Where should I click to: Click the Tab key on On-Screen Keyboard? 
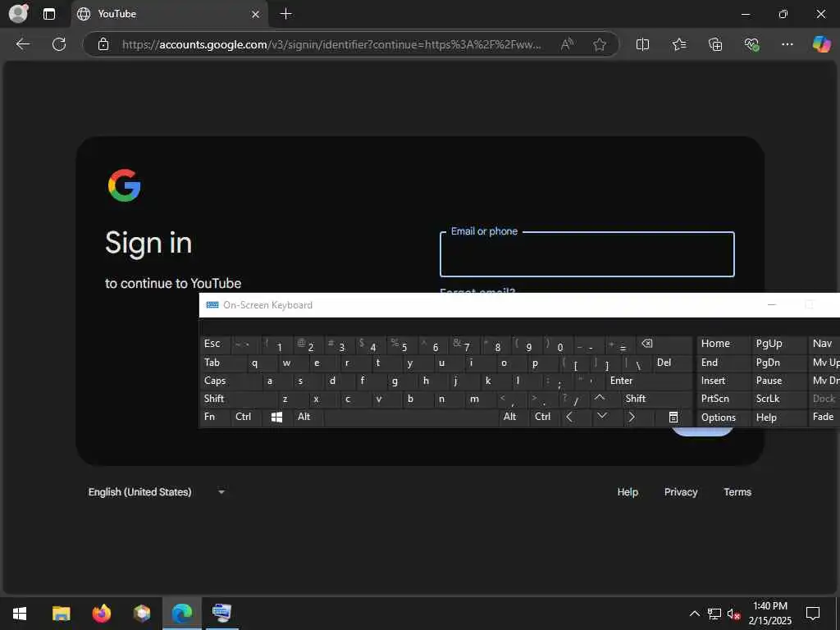click(x=223, y=363)
